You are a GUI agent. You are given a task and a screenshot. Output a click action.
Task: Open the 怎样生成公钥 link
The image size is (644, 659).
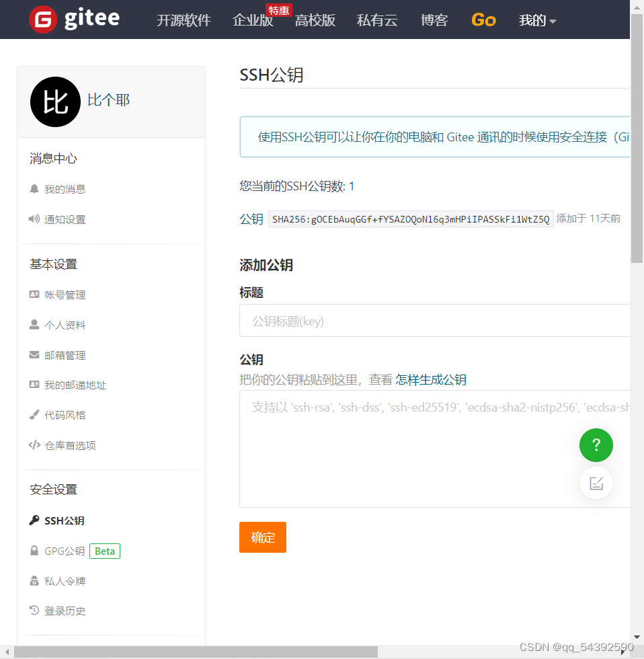430,379
